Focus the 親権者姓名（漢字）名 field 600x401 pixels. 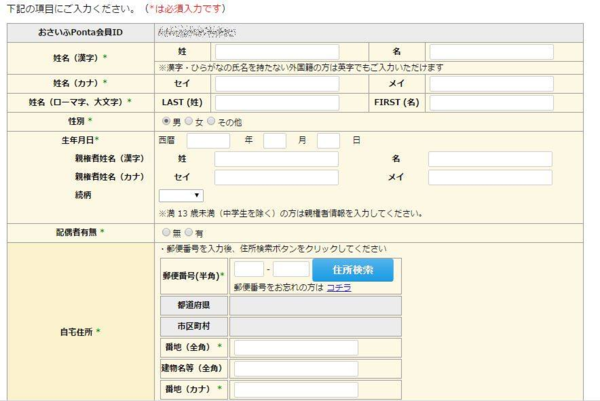tap(490, 159)
